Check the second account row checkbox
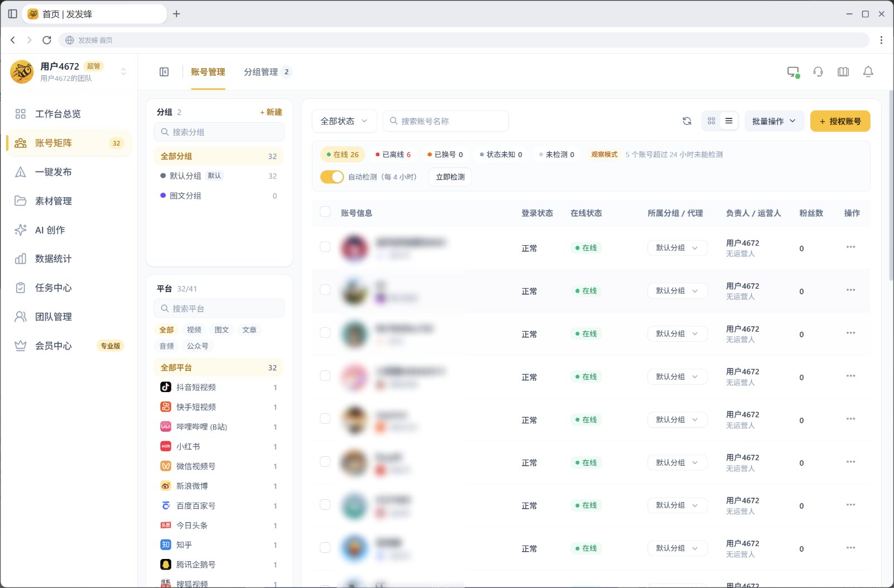894x588 pixels. coord(325,290)
